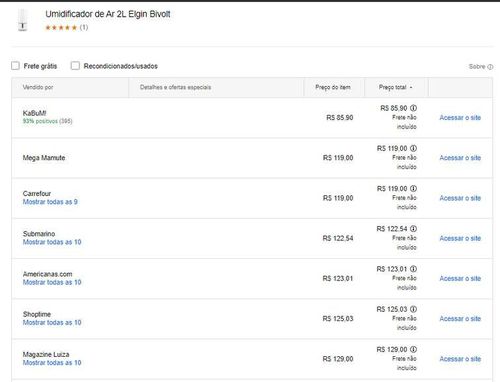Sort by the Preço total column arrow

click(x=411, y=87)
